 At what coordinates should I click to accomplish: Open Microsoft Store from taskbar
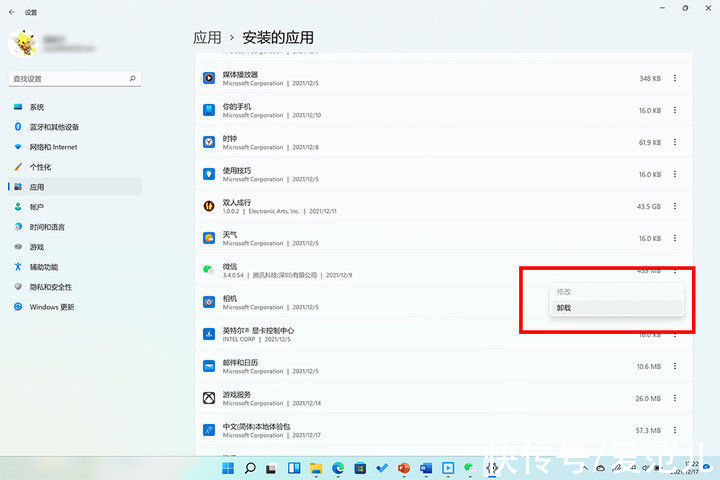click(360, 469)
